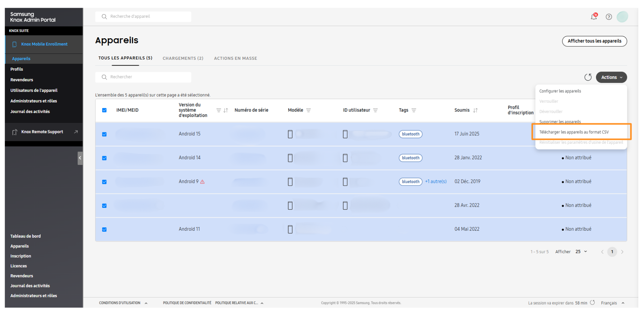Screen dimensions: 644x317
Task: Click the Knox Mobile Enrollment phone icon
Action: click(x=14, y=44)
